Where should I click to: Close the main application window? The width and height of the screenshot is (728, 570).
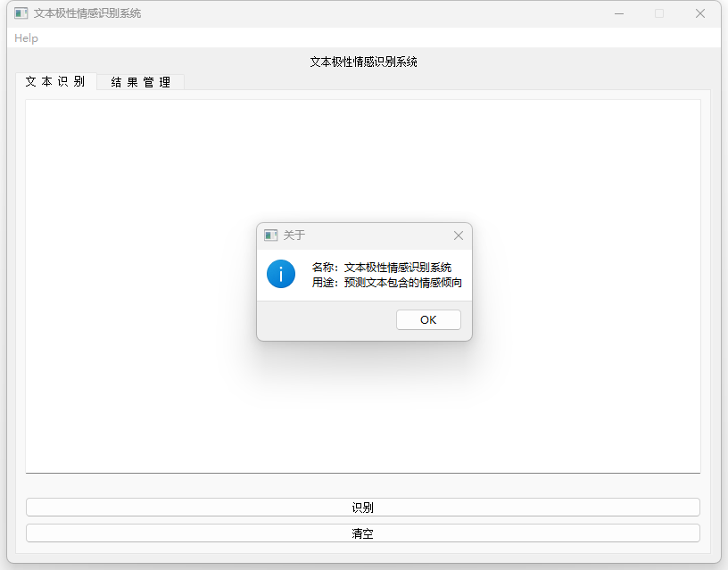tap(700, 13)
